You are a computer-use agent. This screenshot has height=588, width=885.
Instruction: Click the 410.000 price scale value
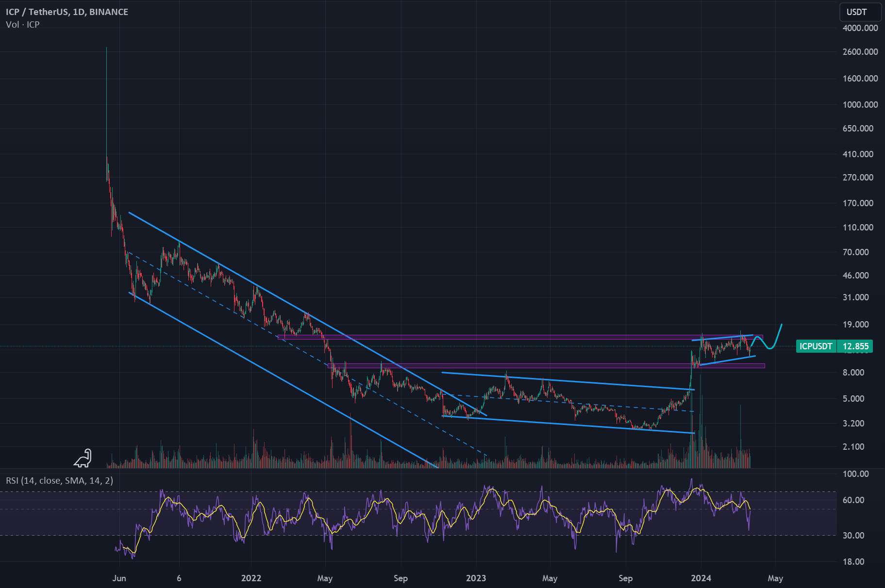[858, 154]
